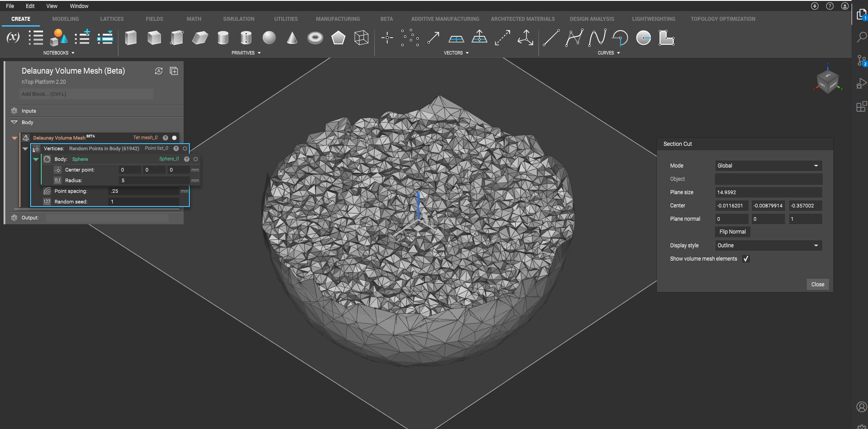Click the duplicate-plus icon beside notebook title
This screenshot has width=868, height=429.
click(174, 71)
